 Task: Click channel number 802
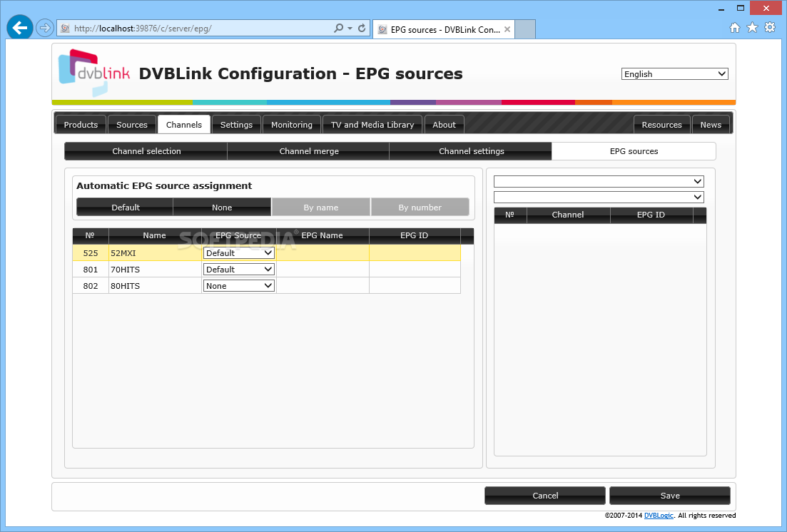[91, 286]
